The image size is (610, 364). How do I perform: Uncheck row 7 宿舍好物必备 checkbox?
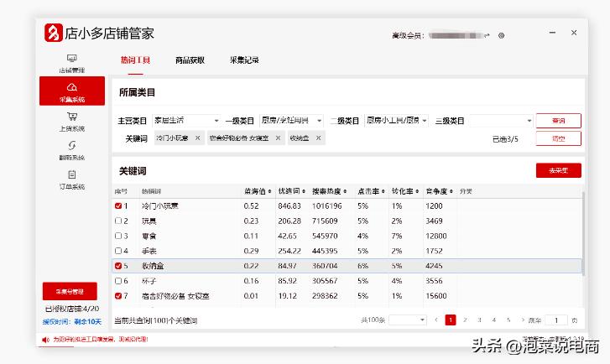(118, 296)
